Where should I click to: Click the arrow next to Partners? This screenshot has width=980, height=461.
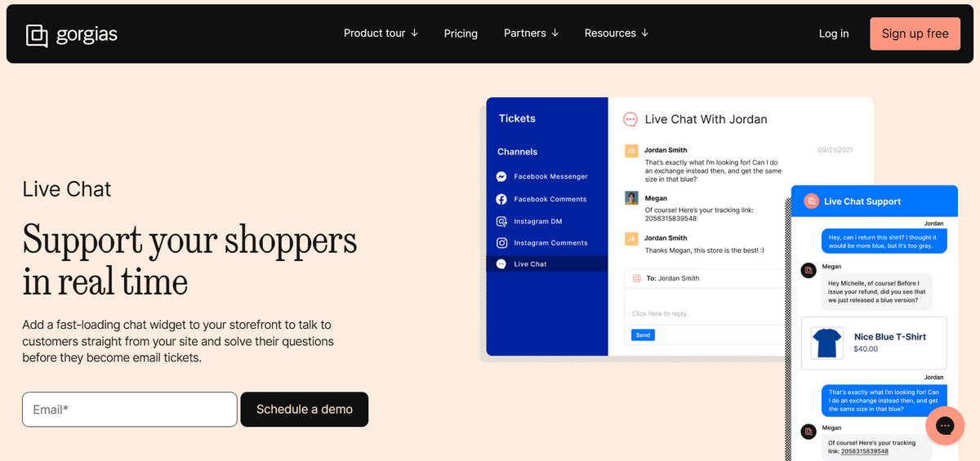pos(555,33)
